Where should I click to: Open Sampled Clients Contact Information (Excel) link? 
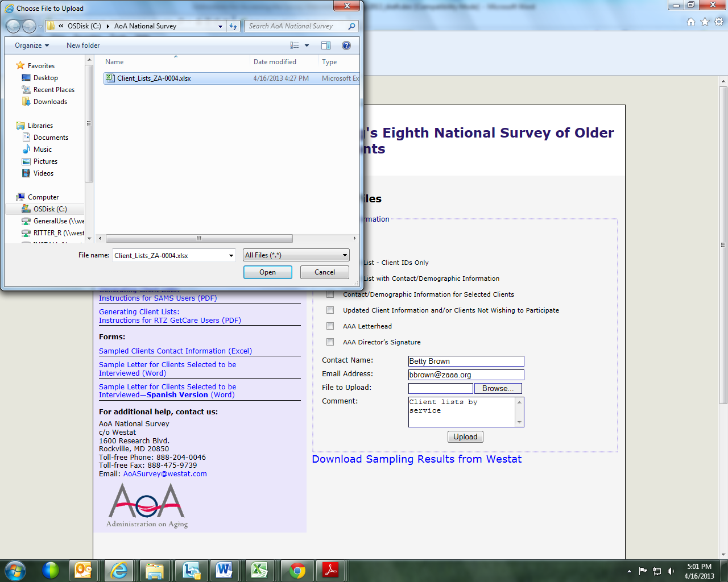tap(176, 351)
